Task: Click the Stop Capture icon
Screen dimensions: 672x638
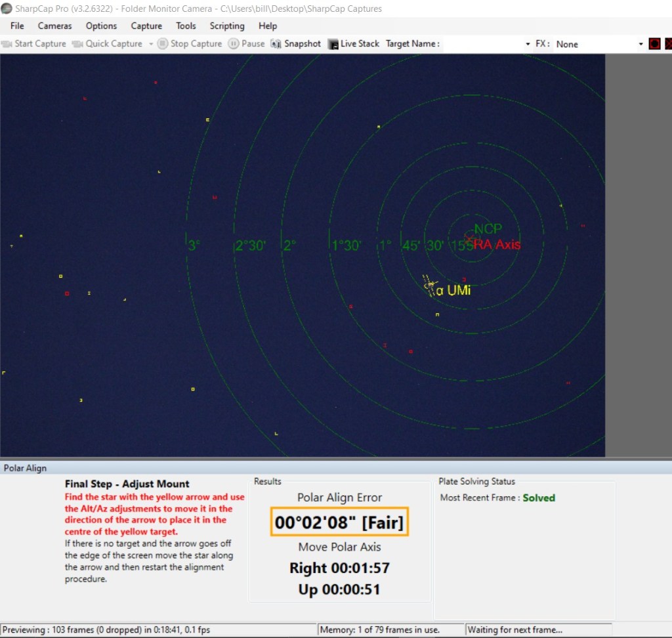Action: [163, 44]
